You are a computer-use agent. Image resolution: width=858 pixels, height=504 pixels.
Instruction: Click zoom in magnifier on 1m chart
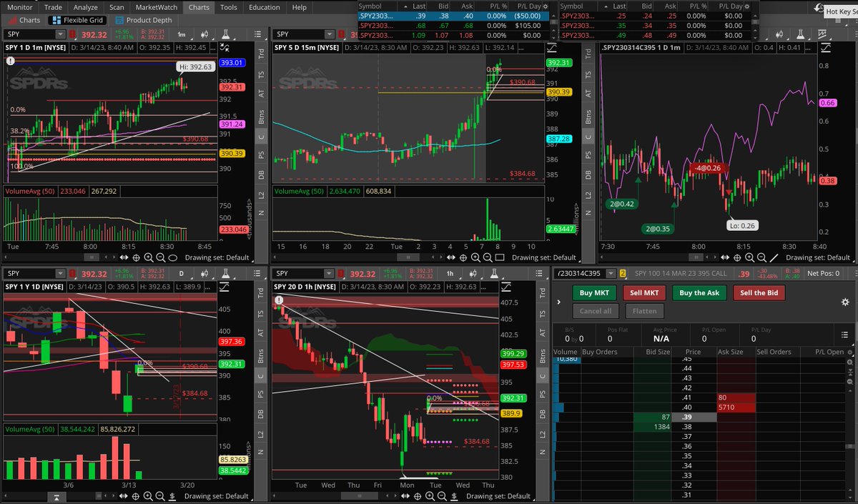[x=148, y=257]
